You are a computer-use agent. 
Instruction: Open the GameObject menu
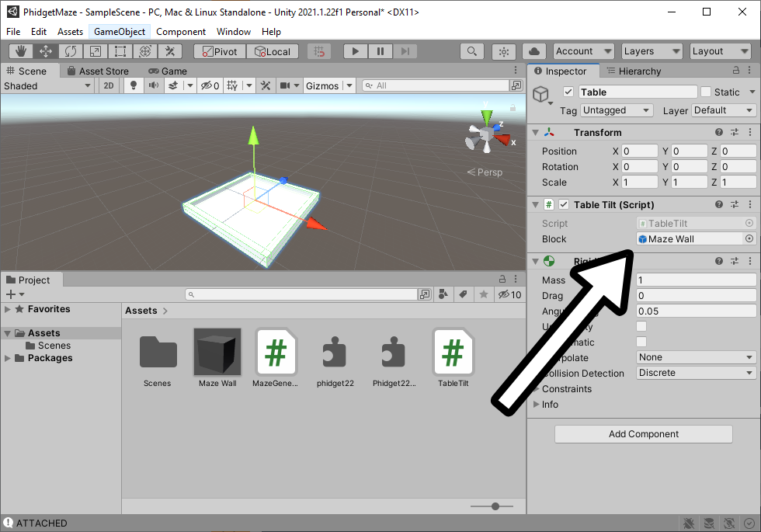(120, 32)
